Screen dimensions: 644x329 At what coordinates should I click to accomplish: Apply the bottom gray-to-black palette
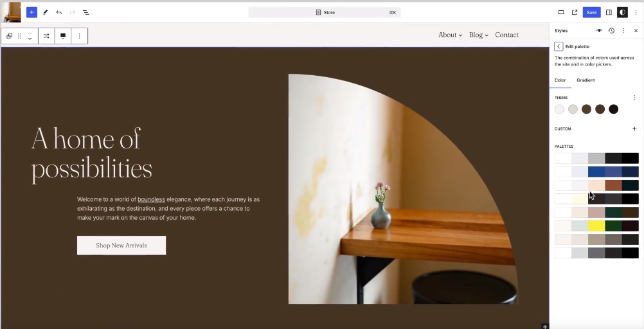597,253
